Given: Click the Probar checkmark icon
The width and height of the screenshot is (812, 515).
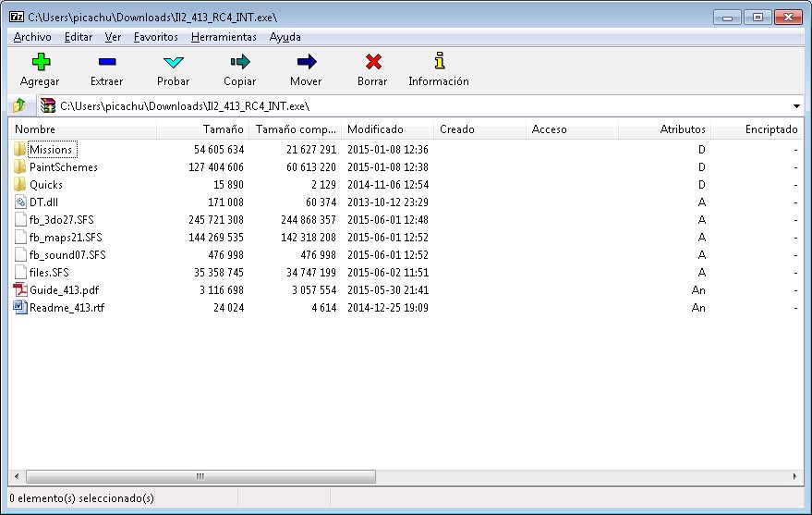Looking at the screenshot, I should coord(173,62).
